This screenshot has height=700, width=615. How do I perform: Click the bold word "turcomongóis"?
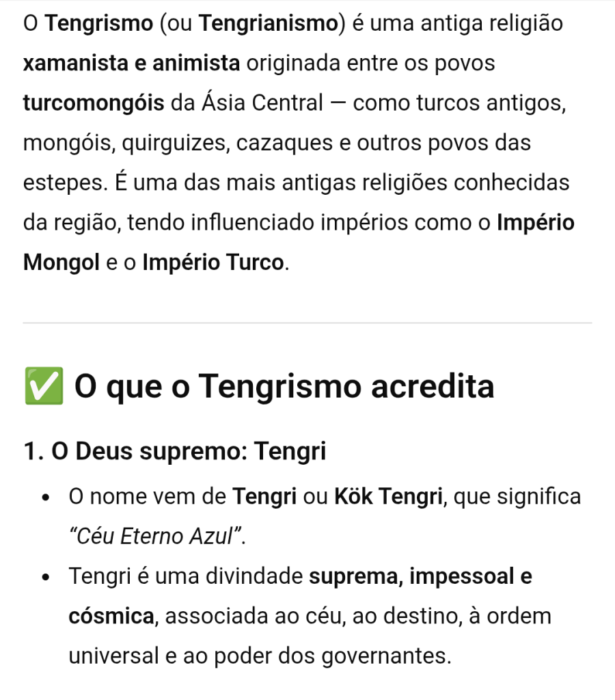click(x=94, y=103)
